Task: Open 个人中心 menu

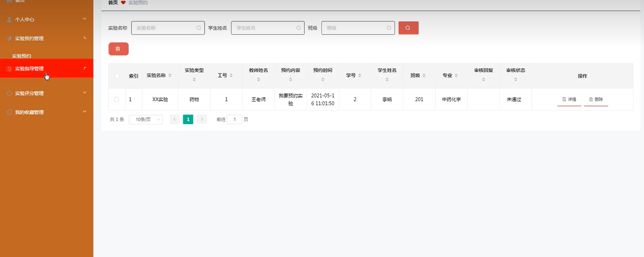Action: point(47,20)
